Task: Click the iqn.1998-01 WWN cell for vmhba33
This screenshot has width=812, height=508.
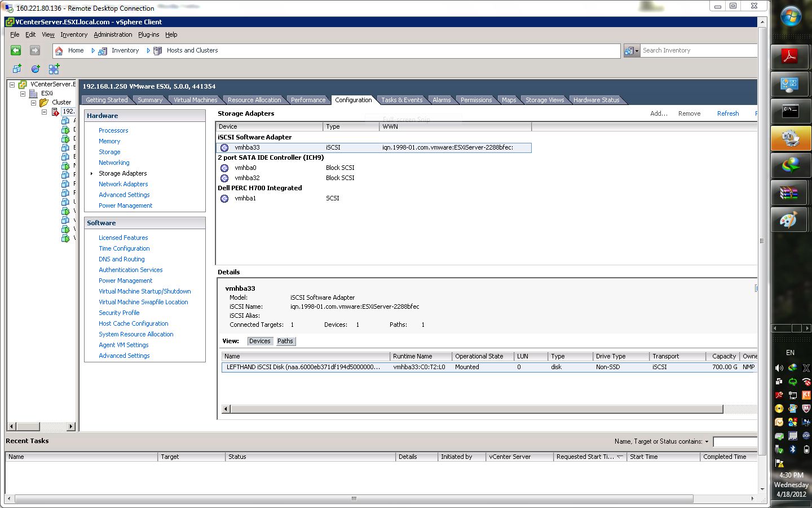Action: click(x=448, y=147)
